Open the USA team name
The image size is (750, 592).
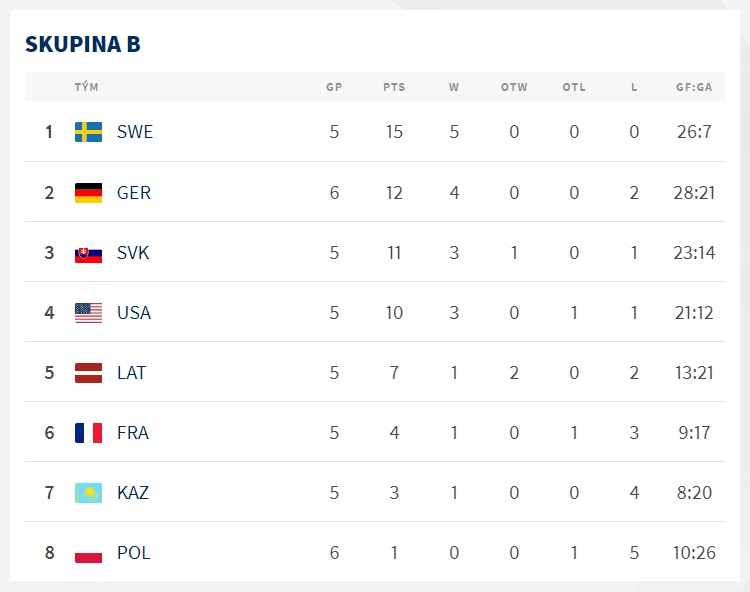point(134,313)
